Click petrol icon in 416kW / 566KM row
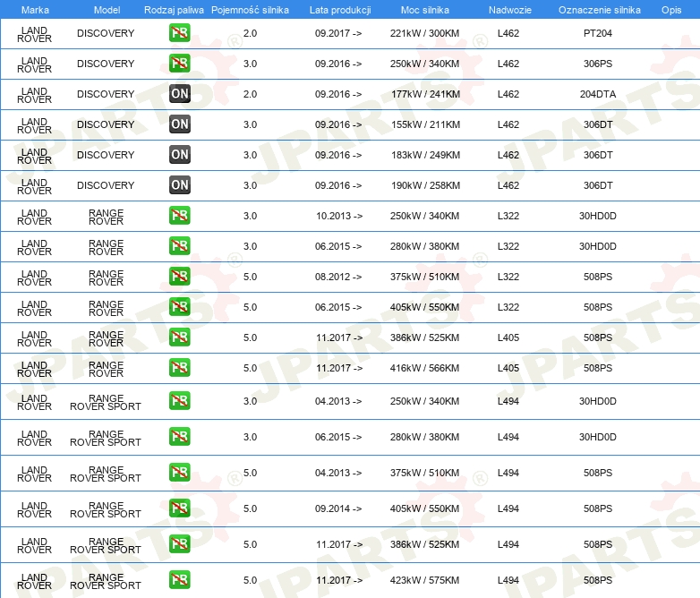Screen dimensions: 700x598 tap(179, 368)
